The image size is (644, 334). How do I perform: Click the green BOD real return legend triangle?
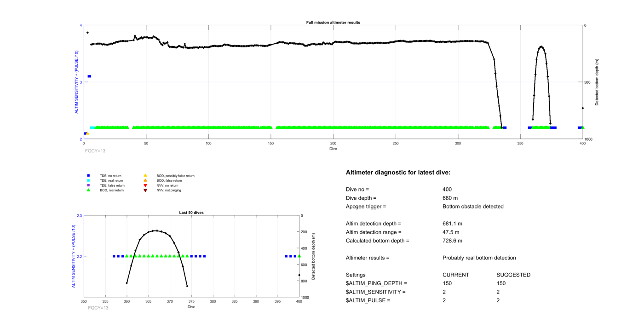click(x=88, y=190)
